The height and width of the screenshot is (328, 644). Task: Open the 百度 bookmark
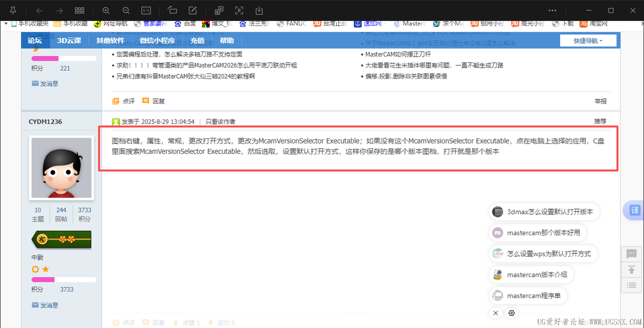tap(185, 23)
